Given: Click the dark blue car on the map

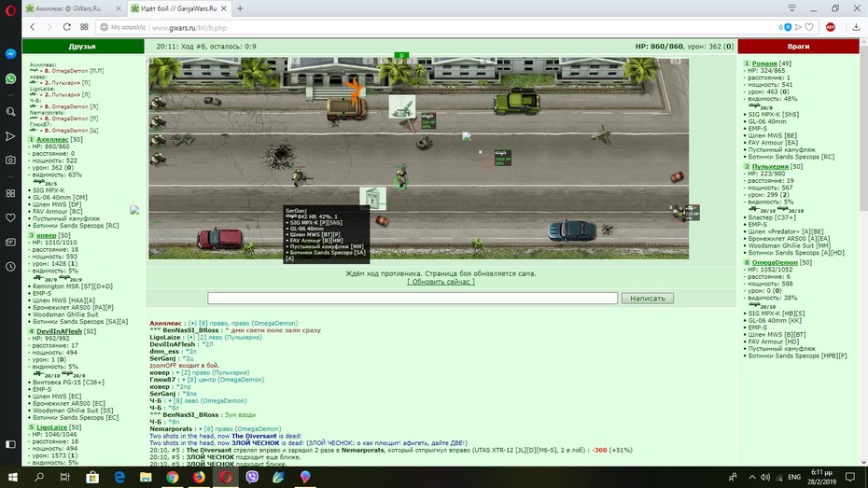Looking at the screenshot, I should tap(572, 230).
